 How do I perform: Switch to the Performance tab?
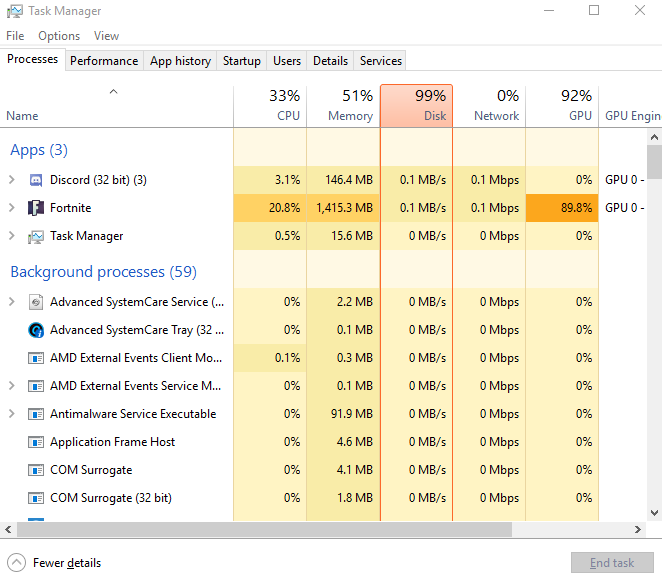click(x=104, y=61)
